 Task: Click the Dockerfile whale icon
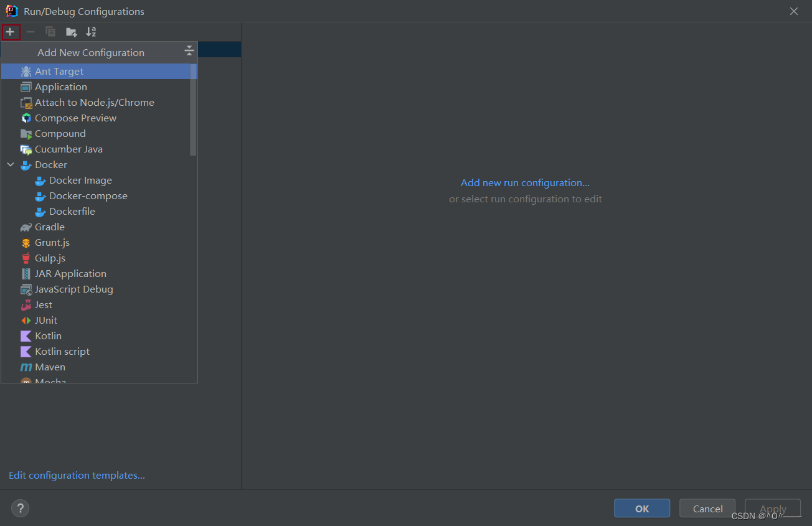click(40, 212)
